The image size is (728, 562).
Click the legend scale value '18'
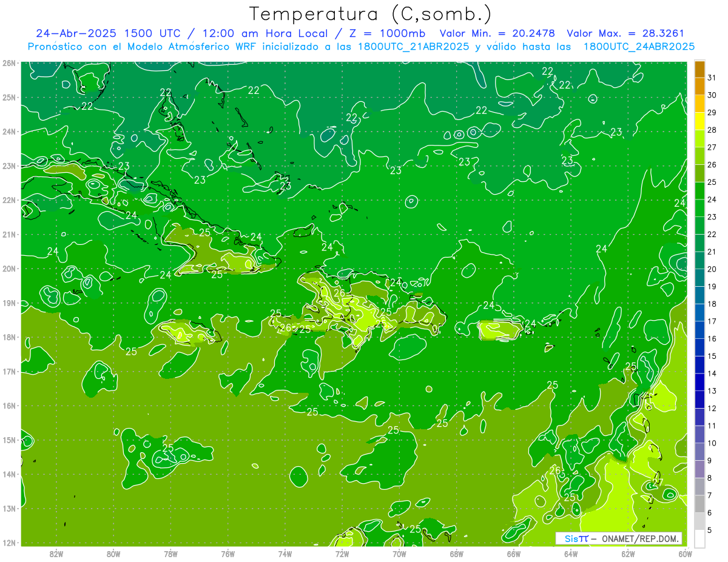click(712, 304)
